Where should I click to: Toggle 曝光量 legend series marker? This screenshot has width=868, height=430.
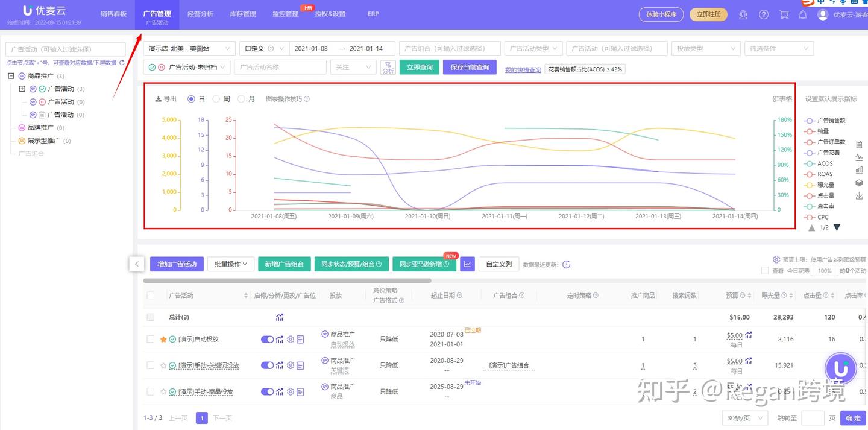810,185
